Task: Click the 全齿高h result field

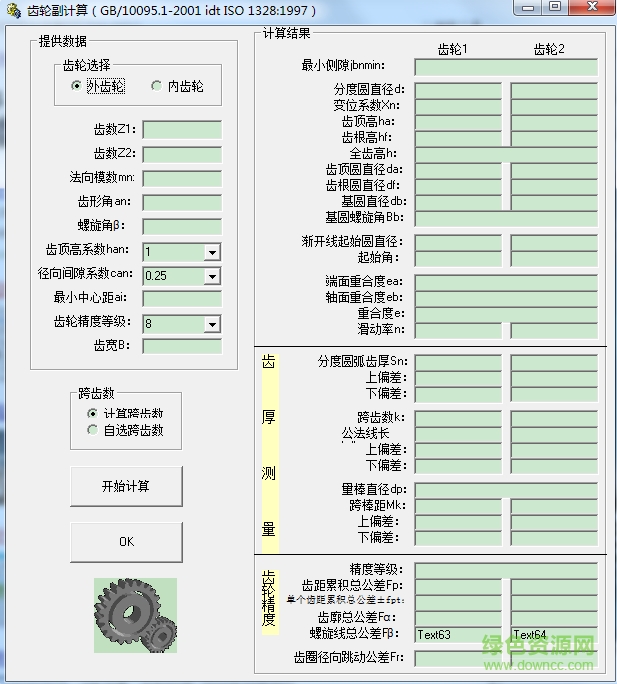Action: (x=506, y=154)
